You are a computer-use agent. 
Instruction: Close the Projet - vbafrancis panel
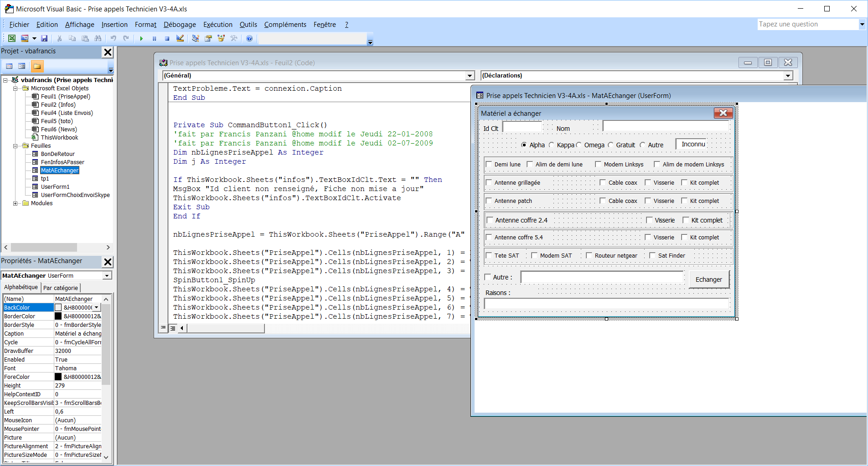pyautogui.click(x=108, y=52)
